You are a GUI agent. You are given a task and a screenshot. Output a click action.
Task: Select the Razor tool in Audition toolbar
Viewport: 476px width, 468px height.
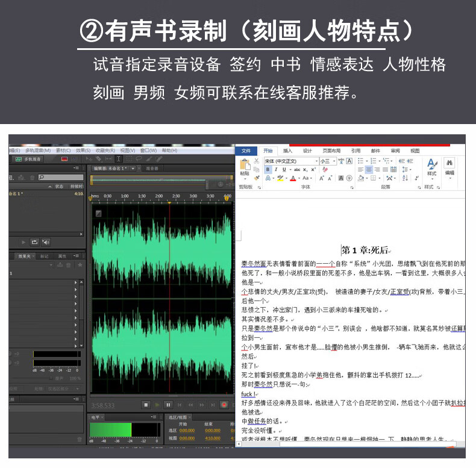98,159
